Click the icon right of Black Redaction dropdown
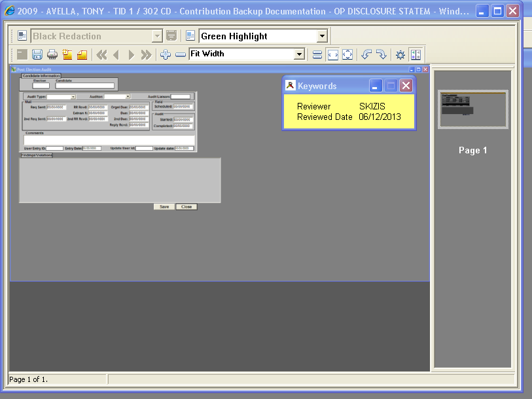The width and height of the screenshot is (532, 399). 171,35
